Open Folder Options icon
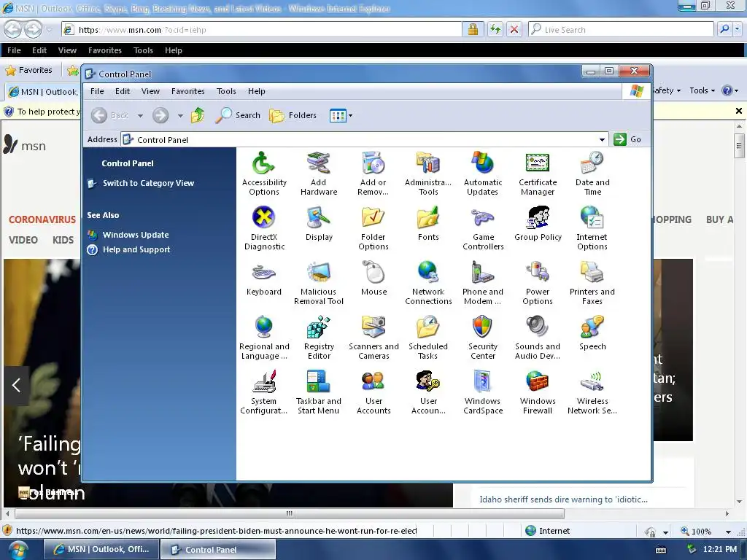 click(x=373, y=228)
